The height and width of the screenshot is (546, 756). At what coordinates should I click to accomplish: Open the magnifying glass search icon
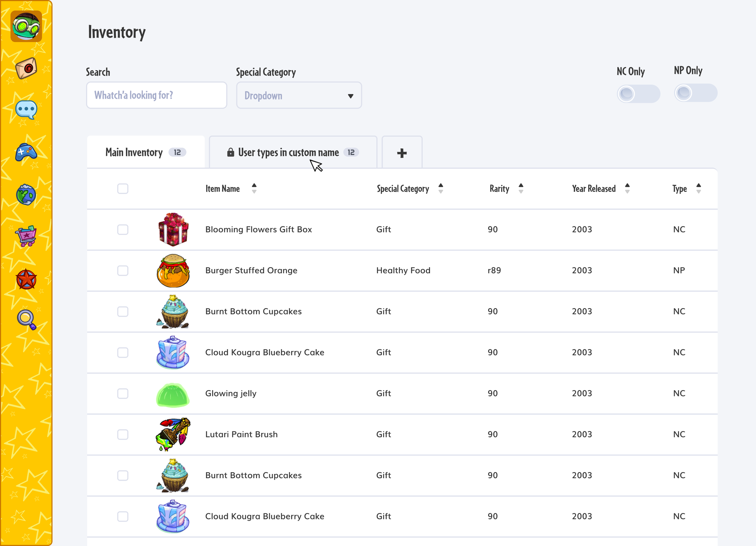(26, 320)
